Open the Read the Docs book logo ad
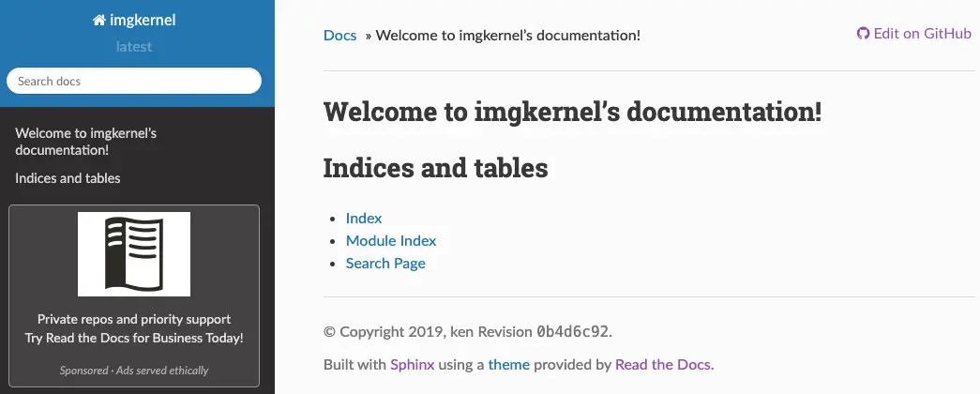This screenshot has height=394, width=980. point(134,254)
